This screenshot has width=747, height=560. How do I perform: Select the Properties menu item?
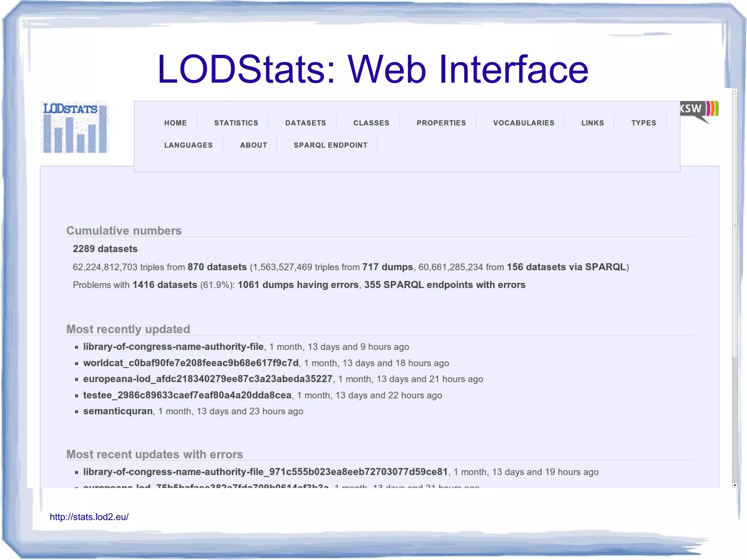coord(441,123)
